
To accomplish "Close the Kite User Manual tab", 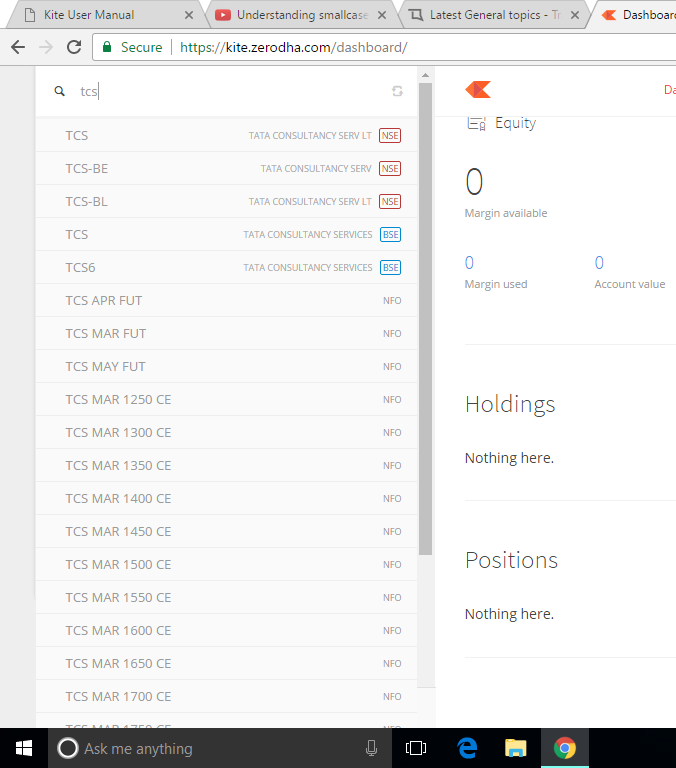I will pyautogui.click(x=189, y=15).
